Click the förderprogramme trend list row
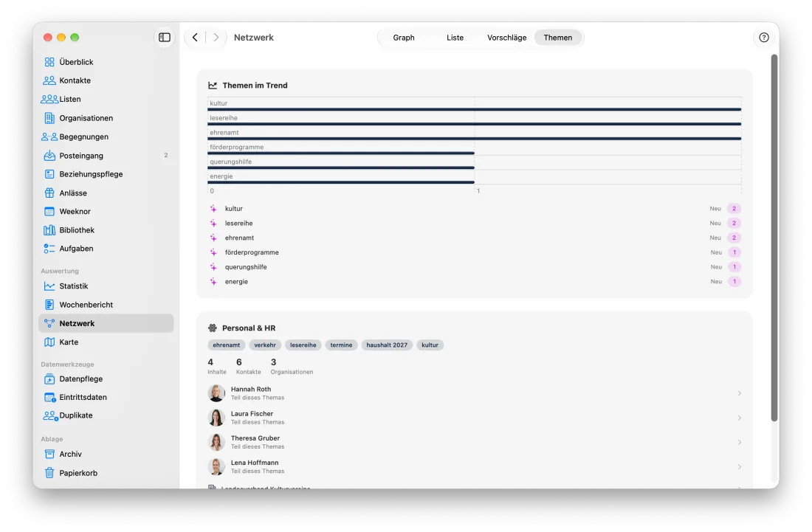Image resolution: width=812 pixels, height=532 pixels. pyautogui.click(x=475, y=252)
